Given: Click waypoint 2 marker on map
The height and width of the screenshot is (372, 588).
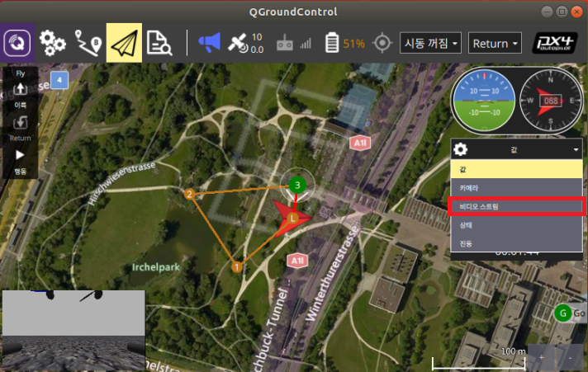Looking at the screenshot, I should pos(189,194).
